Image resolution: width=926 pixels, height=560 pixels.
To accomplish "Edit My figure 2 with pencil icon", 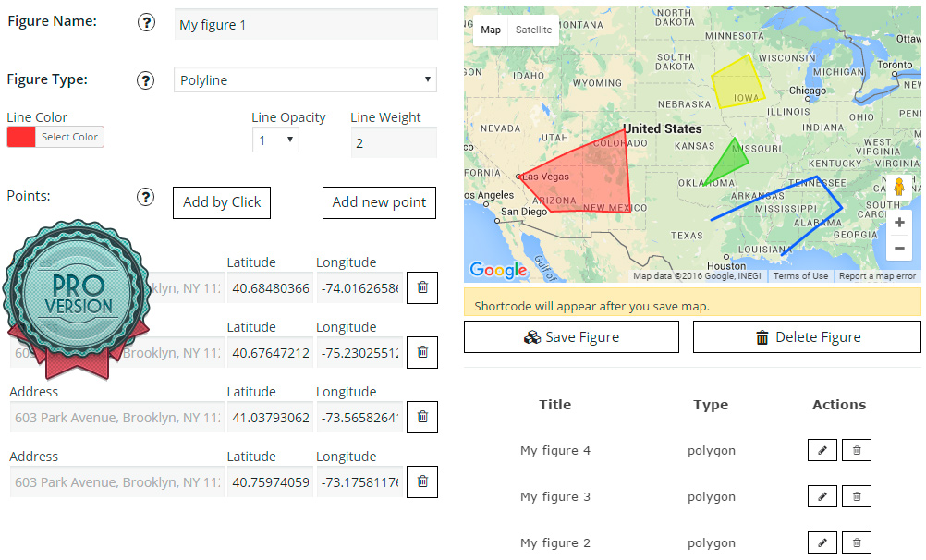I will [822, 542].
